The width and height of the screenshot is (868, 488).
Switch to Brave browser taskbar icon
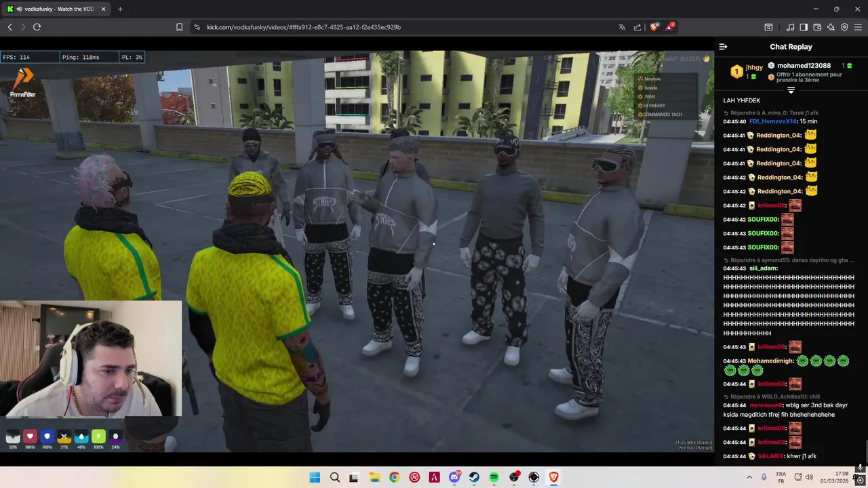pos(553,477)
